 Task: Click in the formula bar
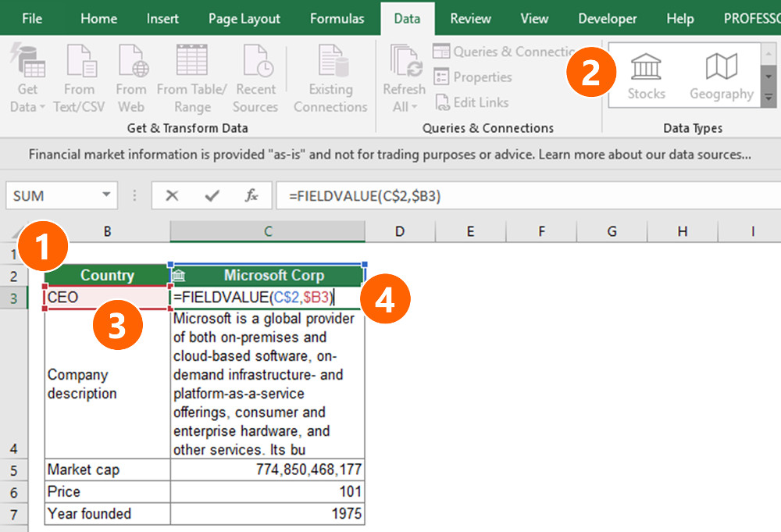(x=528, y=195)
